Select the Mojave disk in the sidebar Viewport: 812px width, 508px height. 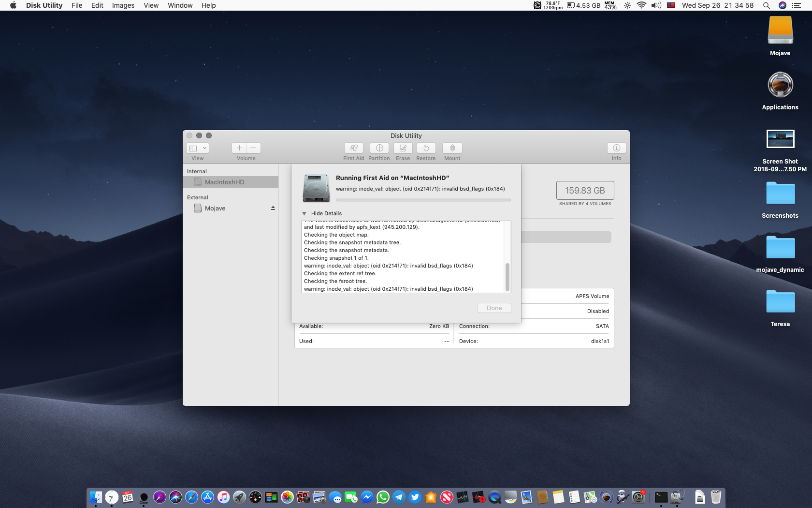point(231,208)
